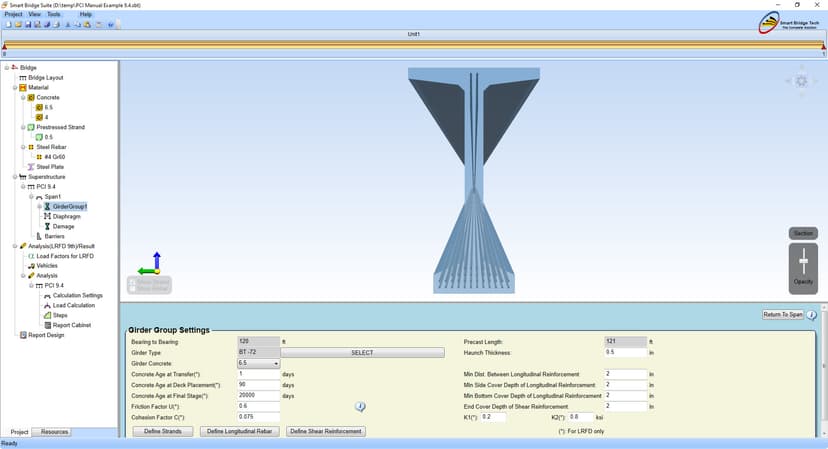Click the Haunch Thickness input field
The image size is (828, 449).
626,352
